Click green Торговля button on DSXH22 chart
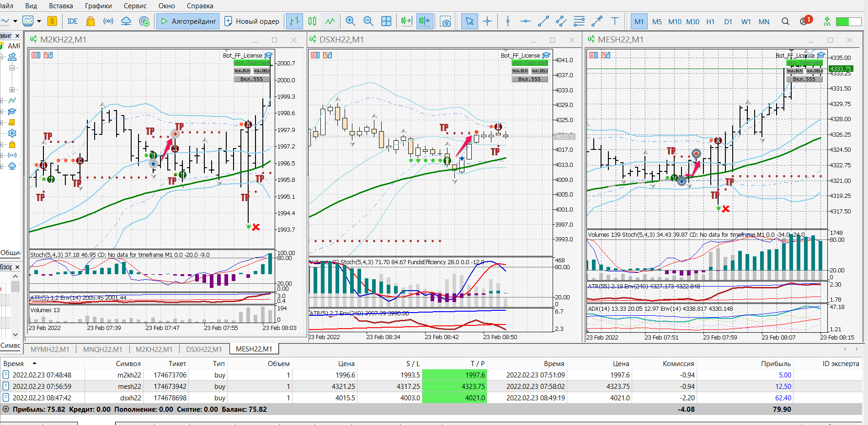868x425 pixels. click(530, 63)
